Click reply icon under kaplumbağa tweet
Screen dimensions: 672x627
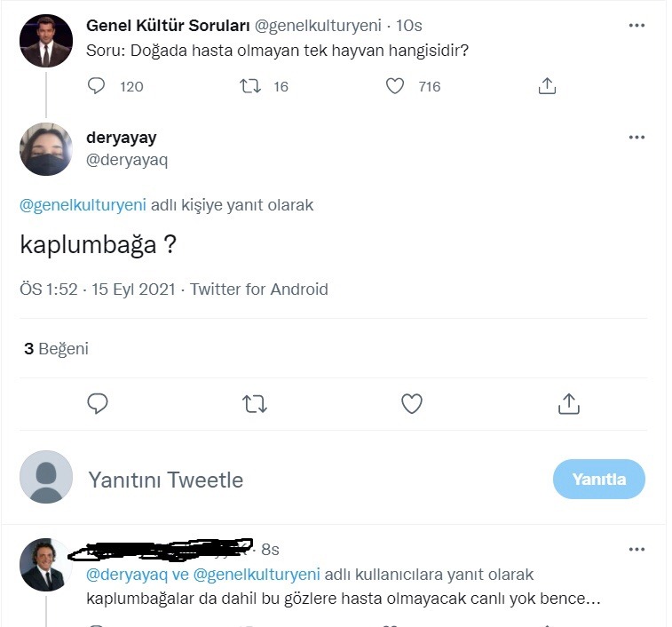click(98, 404)
